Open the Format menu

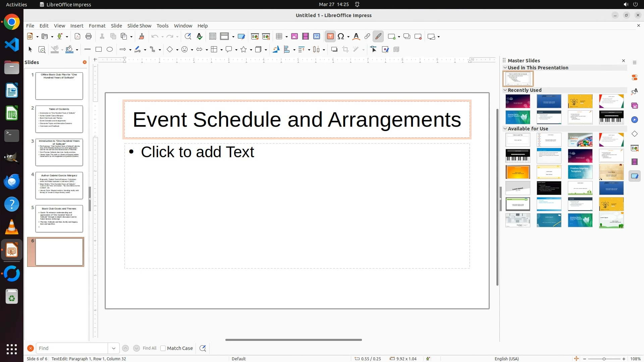[x=97, y=26]
